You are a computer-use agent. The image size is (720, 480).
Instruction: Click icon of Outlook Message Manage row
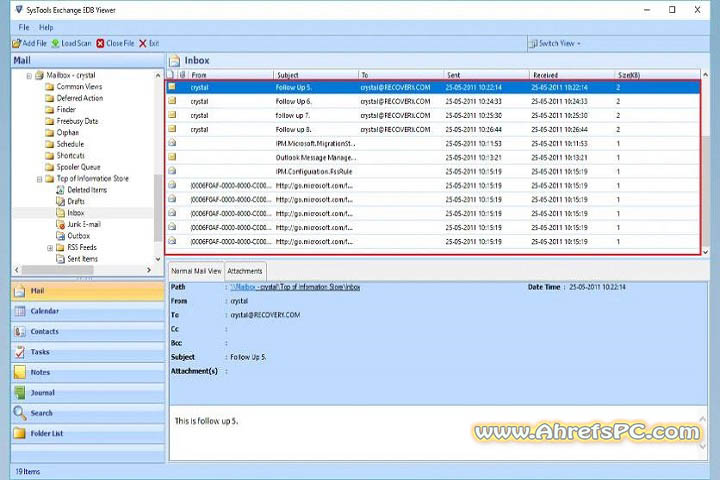(172, 157)
